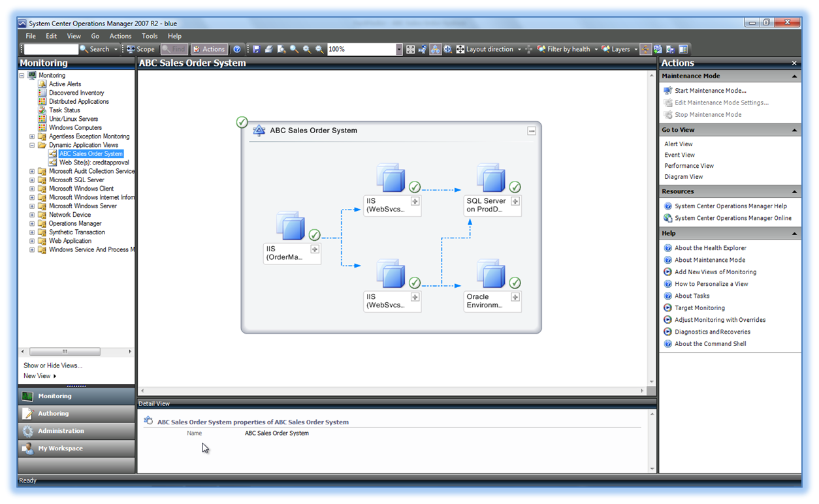Click the zoom out magnifier icon
819x504 pixels.
(x=319, y=49)
